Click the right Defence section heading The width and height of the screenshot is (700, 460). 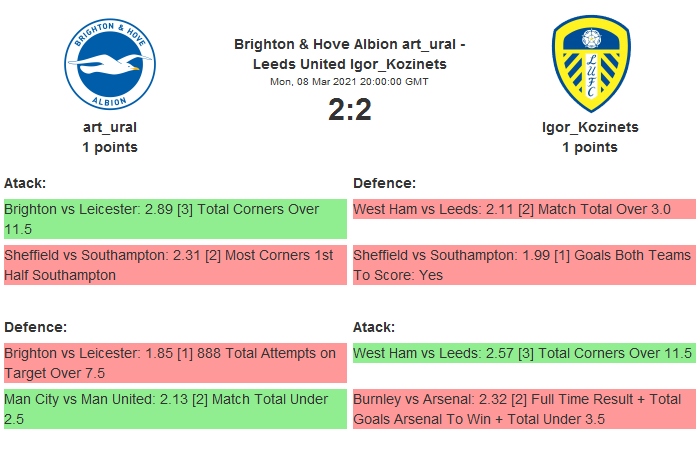[385, 183]
